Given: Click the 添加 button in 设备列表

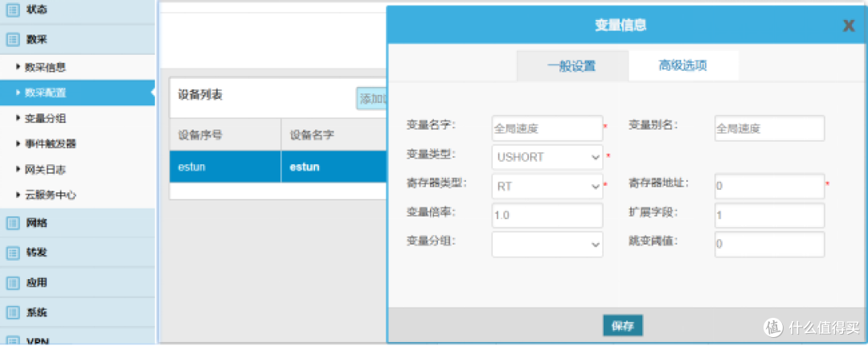Looking at the screenshot, I should [x=371, y=99].
